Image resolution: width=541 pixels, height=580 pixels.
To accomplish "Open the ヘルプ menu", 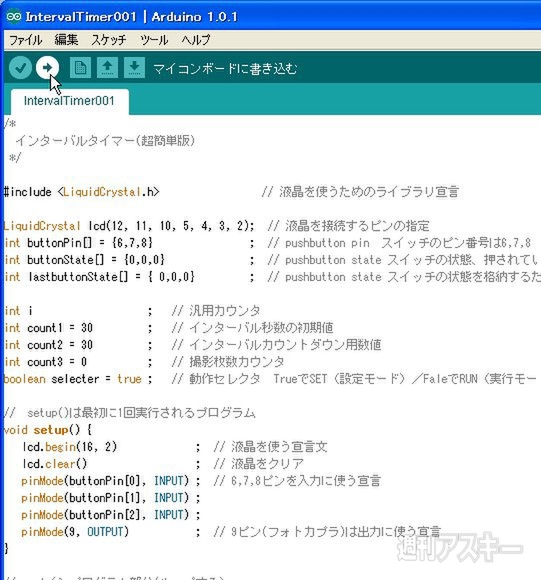I will 196,40.
